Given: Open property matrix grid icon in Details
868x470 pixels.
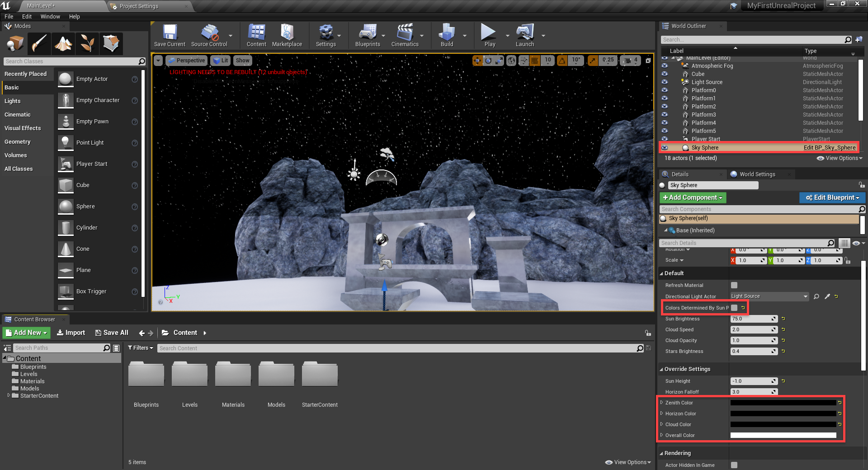Looking at the screenshot, I should click(844, 243).
